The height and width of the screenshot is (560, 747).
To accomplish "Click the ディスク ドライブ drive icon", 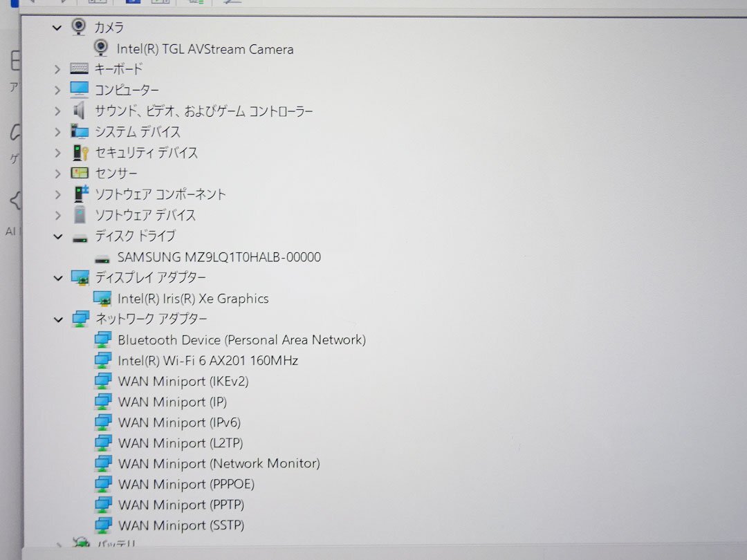I will point(80,239).
